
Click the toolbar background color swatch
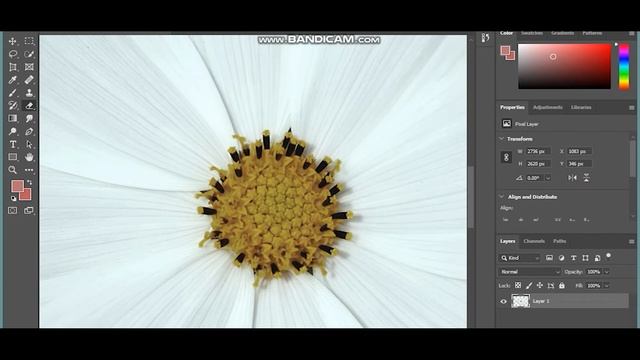(27, 196)
